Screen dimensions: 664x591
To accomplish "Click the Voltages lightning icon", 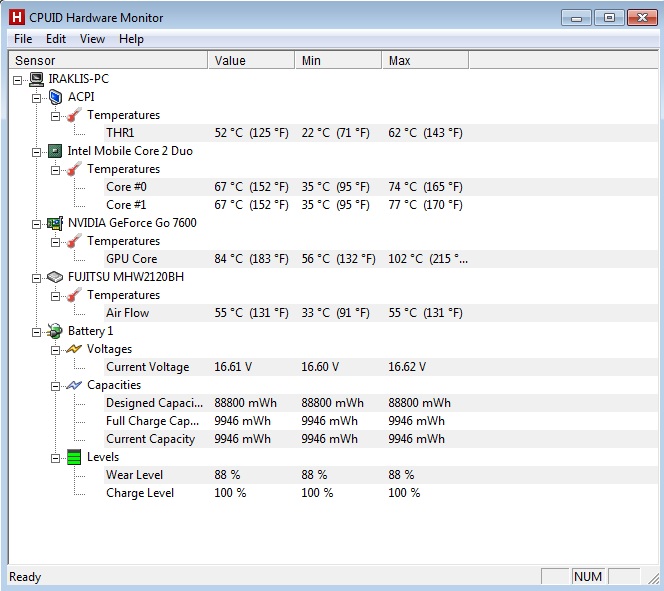I will pos(75,349).
